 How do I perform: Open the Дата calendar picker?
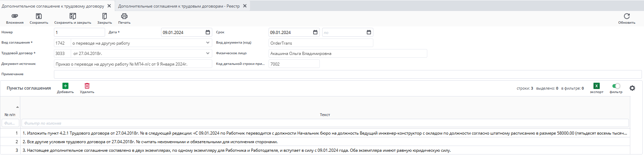[x=208, y=32]
